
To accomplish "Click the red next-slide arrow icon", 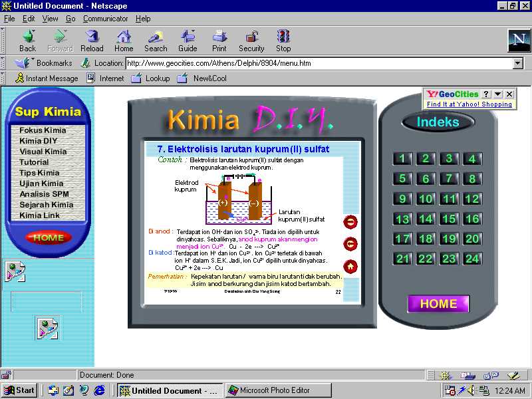I will pos(350,222).
